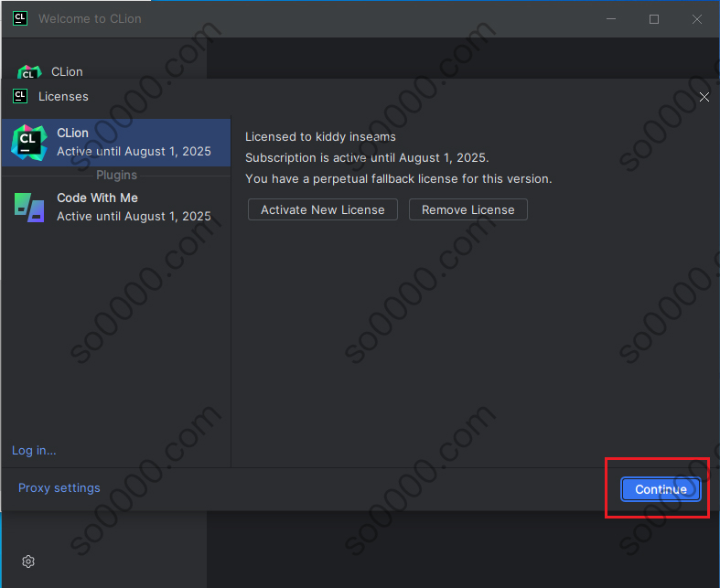
Task: Click the Code With Me plugin icon
Action: pyautogui.click(x=29, y=208)
